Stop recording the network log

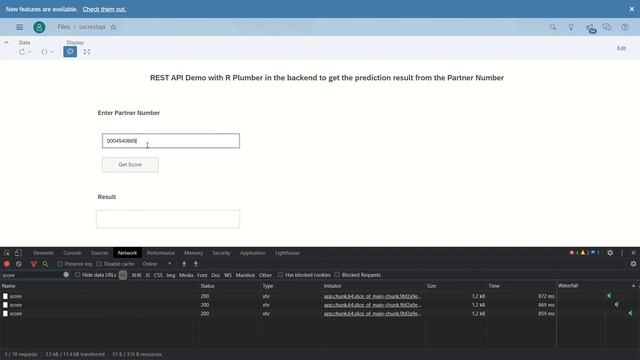[7, 264]
